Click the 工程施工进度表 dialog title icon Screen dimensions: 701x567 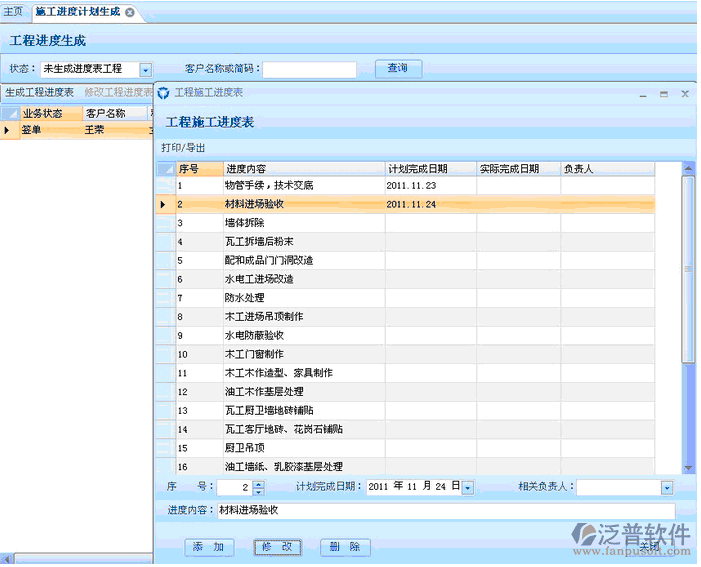[164, 93]
